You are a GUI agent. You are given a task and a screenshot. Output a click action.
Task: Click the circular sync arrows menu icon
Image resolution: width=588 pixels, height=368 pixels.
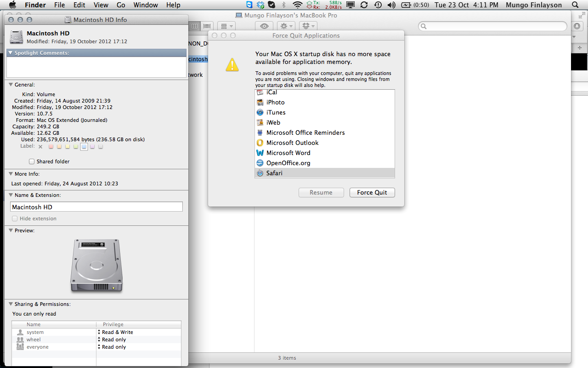coord(364,5)
